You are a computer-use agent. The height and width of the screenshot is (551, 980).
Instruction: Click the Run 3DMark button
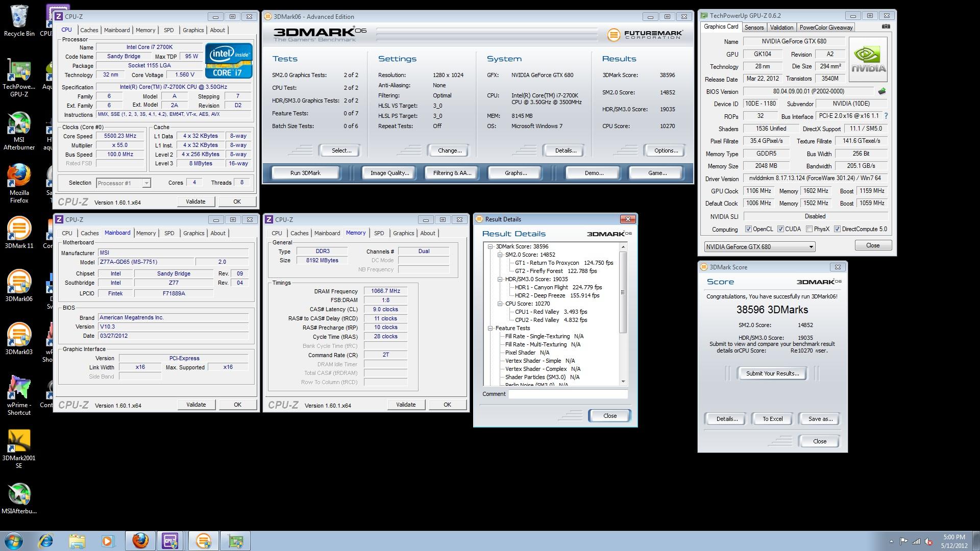[x=305, y=173]
